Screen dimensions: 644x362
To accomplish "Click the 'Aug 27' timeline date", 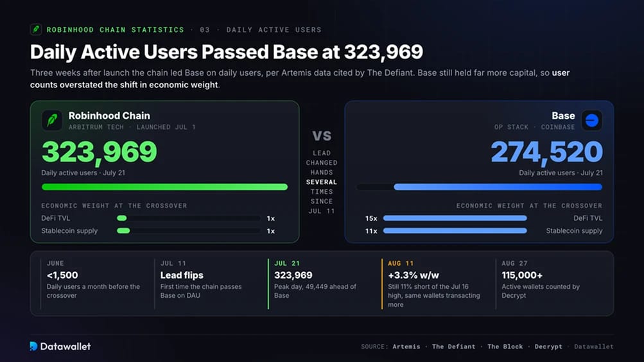I will pos(515,263).
